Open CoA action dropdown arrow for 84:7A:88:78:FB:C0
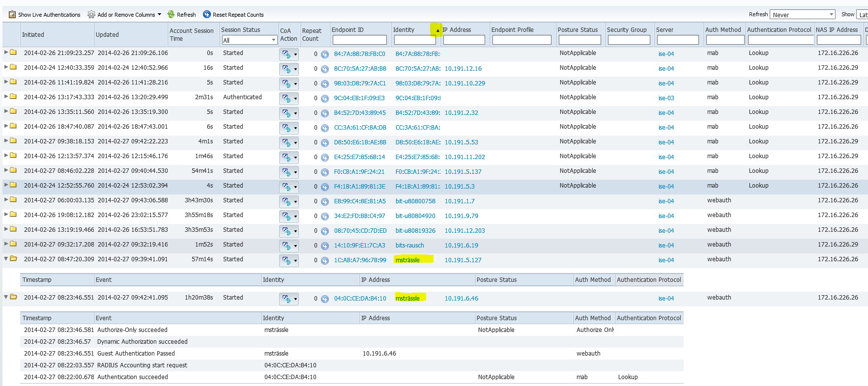Screen dimensions: 868x386 (x=295, y=55)
